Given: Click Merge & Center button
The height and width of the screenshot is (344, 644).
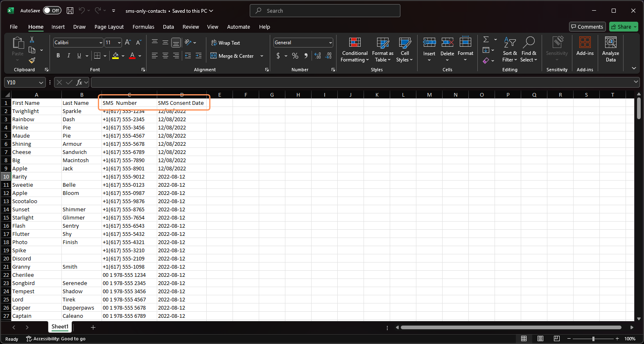Looking at the screenshot, I should pyautogui.click(x=232, y=56).
